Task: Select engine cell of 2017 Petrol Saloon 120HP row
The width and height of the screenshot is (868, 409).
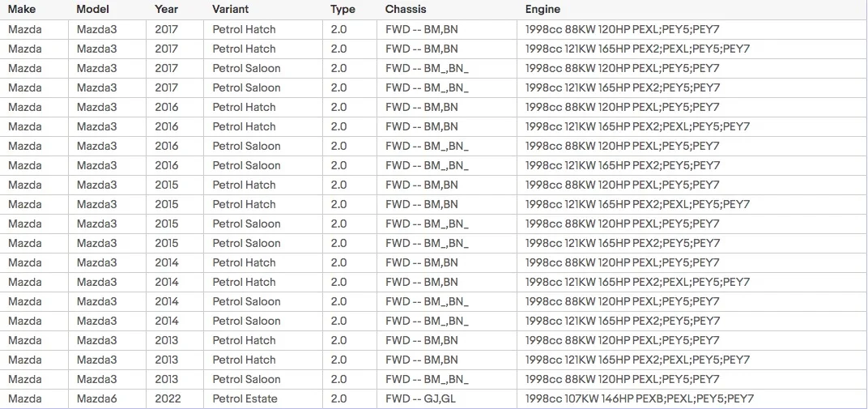Action: click(x=692, y=68)
